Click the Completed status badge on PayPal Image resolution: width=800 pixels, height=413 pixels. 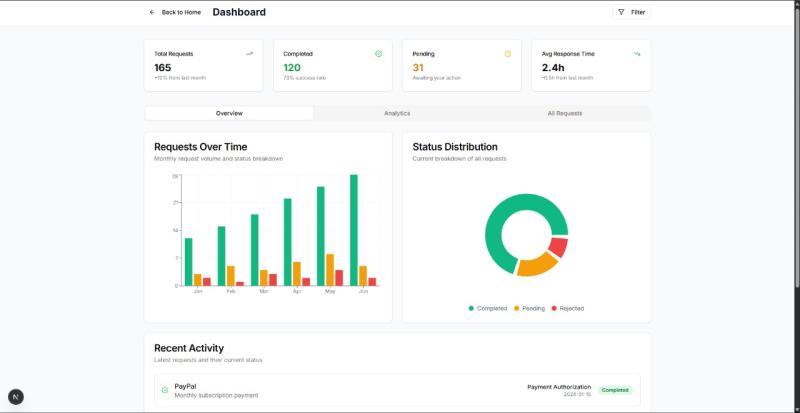pos(615,390)
